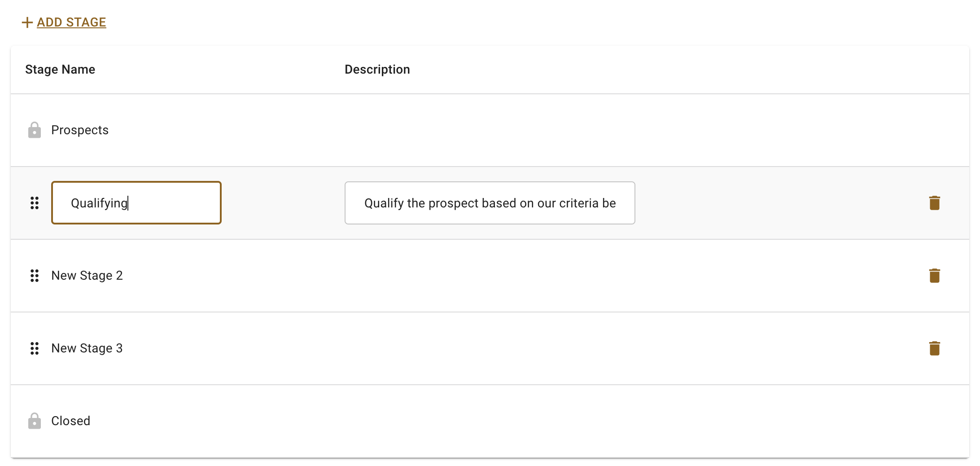This screenshot has height=466, width=980.
Task: Click the lock icon next to Prospects
Action: 35,130
